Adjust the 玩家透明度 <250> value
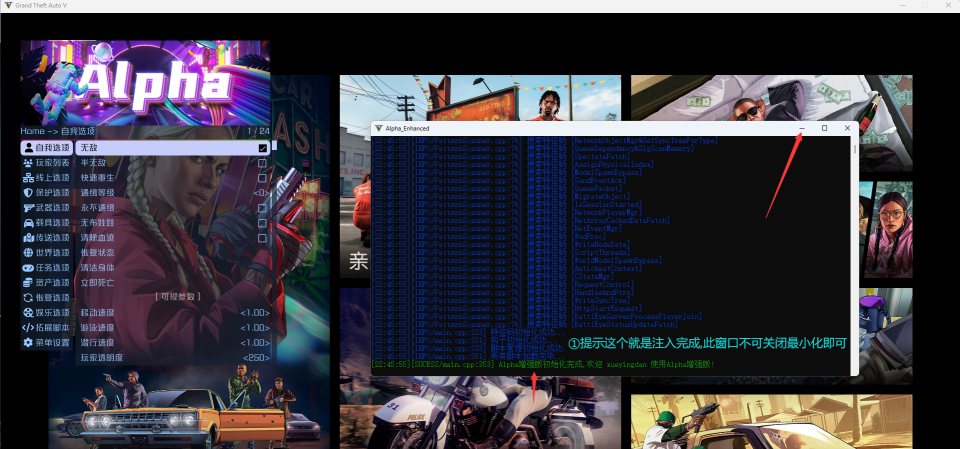 pos(255,358)
